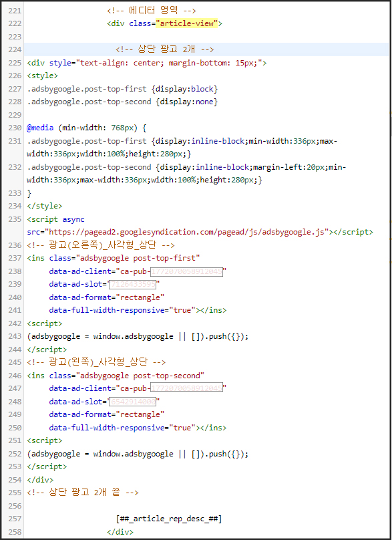Click the "article-view" highlighted class value
This screenshot has width=392, height=540.
point(186,24)
